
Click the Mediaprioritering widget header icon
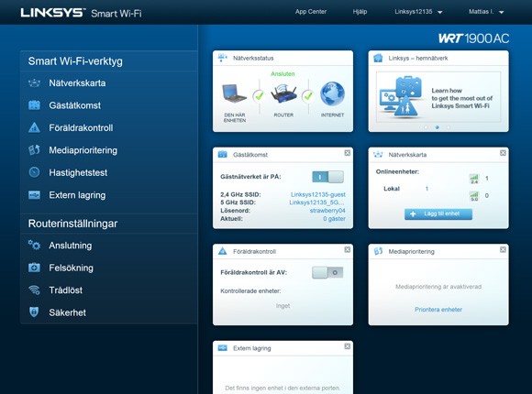378,251
